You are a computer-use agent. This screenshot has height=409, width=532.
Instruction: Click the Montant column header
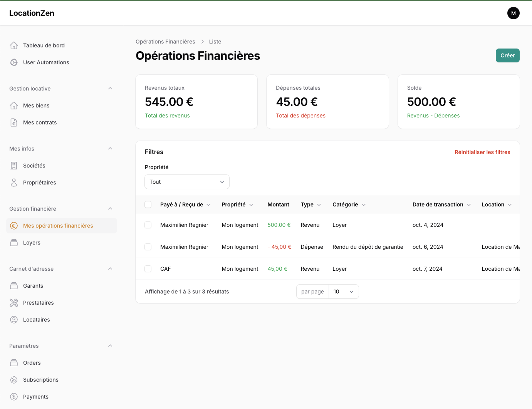click(x=278, y=204)
